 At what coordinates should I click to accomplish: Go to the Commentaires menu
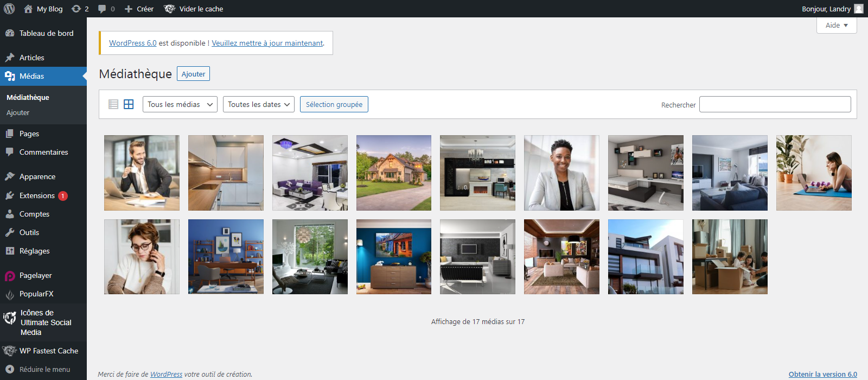pos(43,152)
